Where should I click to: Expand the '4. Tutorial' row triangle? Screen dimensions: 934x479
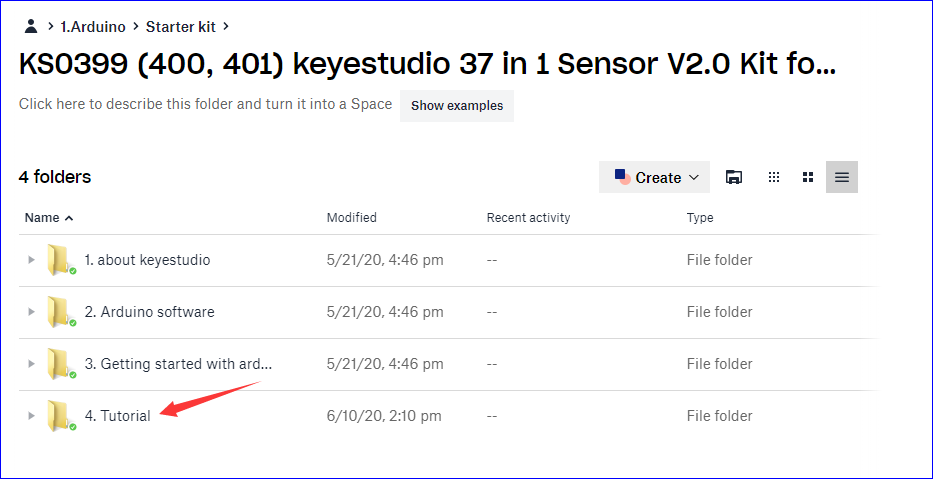coord(32,416)
